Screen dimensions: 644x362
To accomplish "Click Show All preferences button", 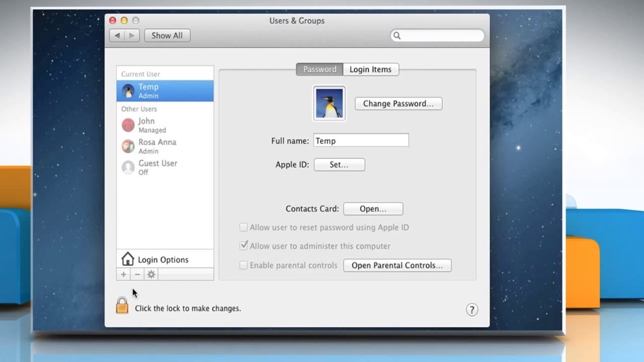I will pos(167,36).
